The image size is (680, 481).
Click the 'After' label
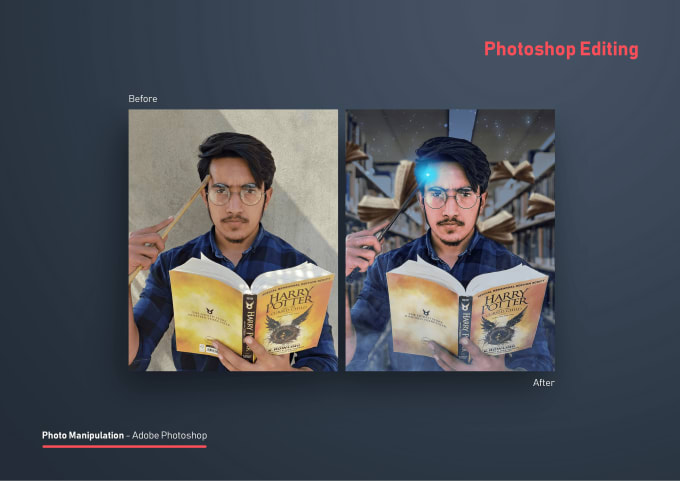point(543,383)
